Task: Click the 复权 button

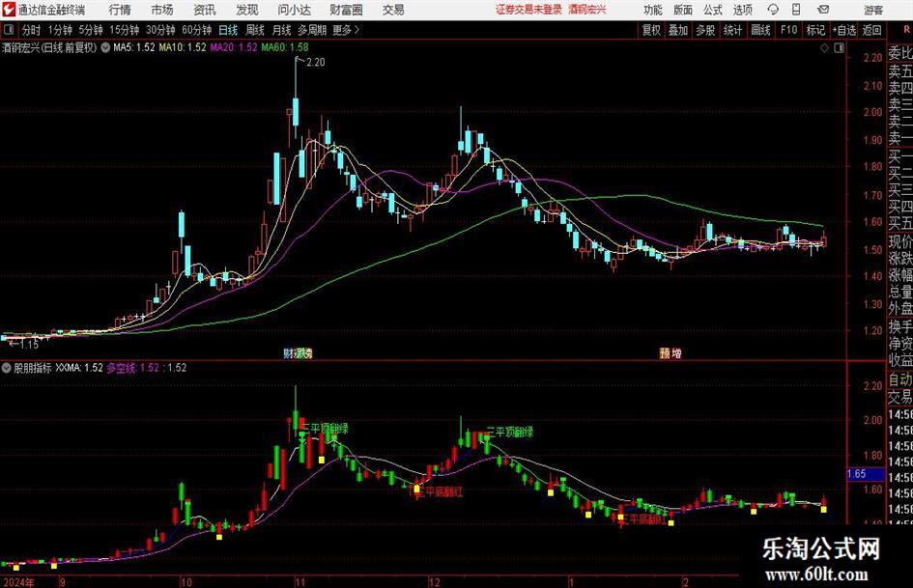Action: tap(651, 30)
